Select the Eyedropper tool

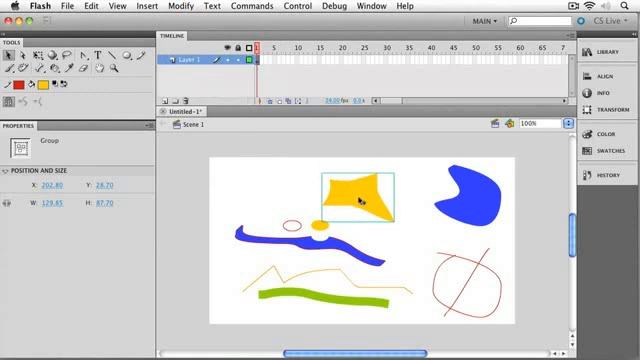[69, 68]
